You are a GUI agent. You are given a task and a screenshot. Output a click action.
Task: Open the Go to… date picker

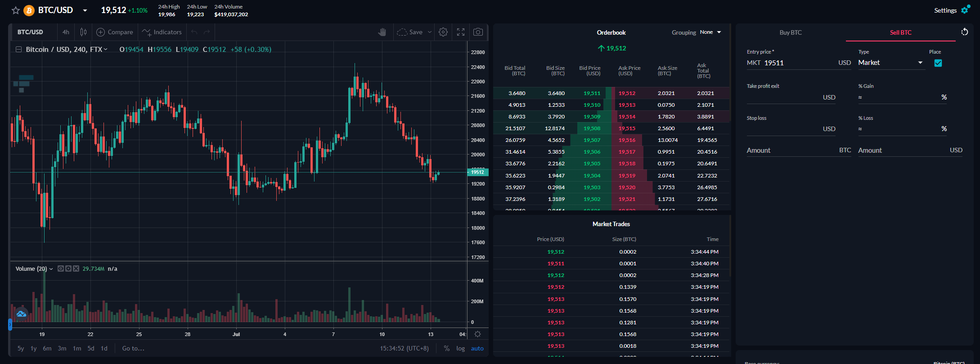(x=133, y=348)
